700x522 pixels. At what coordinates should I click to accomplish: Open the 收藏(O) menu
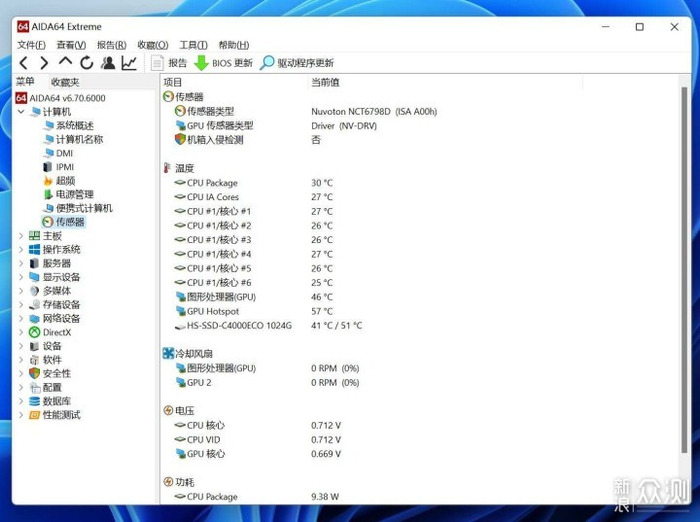pos(153,45)
